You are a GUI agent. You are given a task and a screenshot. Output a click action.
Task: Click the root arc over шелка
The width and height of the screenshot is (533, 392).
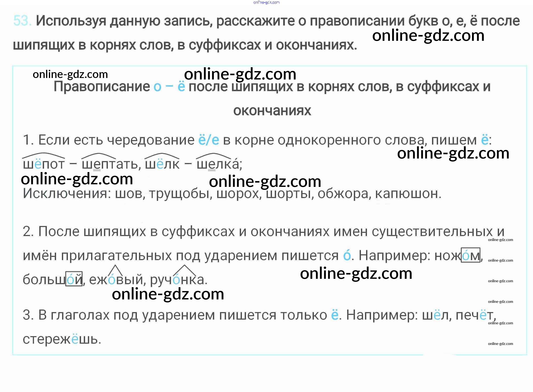[x=214, y=156]
